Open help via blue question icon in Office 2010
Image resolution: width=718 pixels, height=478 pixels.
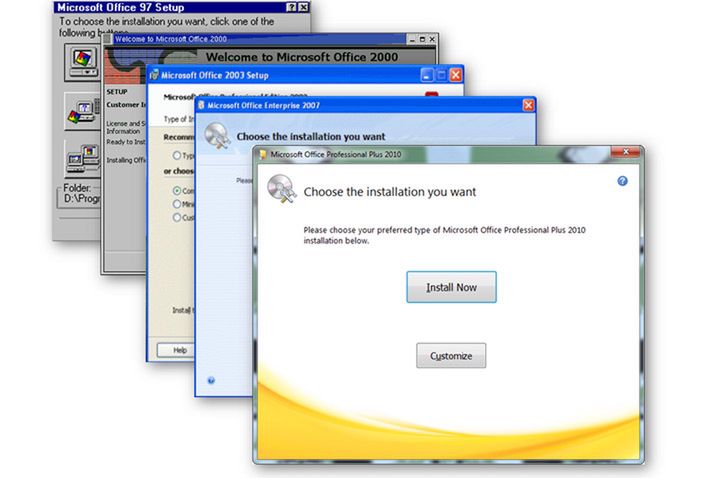622,181
